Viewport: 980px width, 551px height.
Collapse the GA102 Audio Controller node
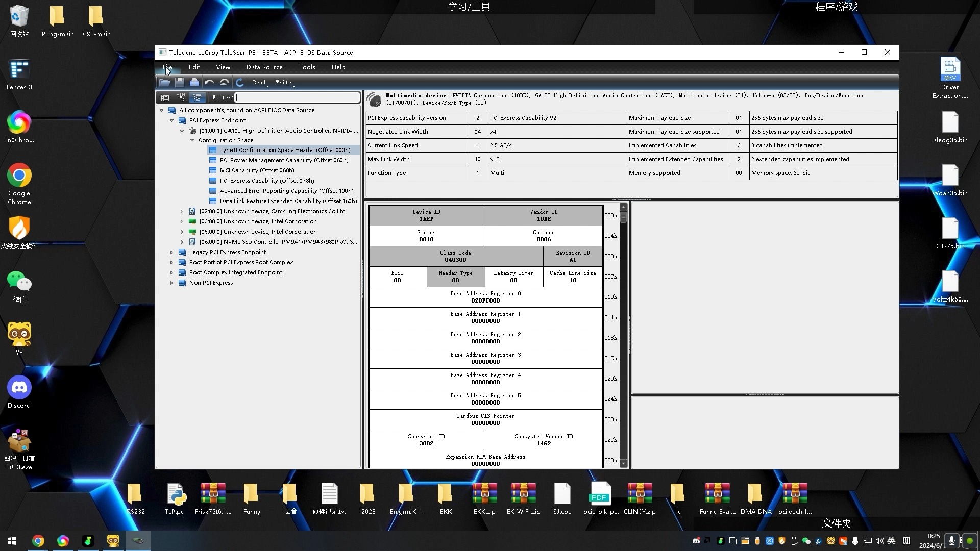(182, 131)
